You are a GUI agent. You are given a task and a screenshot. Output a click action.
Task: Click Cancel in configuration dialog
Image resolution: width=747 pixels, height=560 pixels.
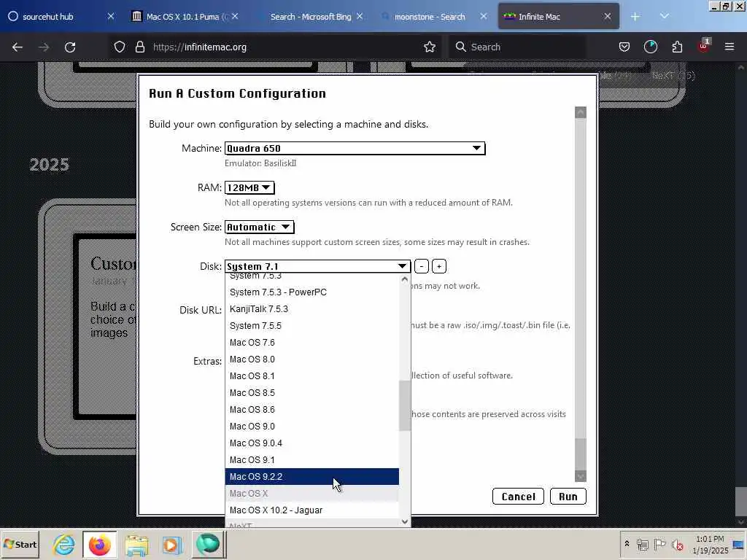(518, 497)
